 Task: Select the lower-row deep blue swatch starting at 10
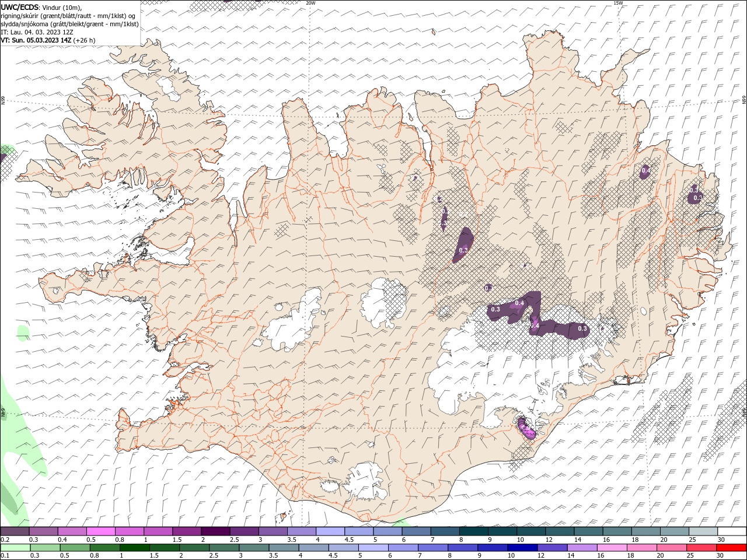pos(522,548)
